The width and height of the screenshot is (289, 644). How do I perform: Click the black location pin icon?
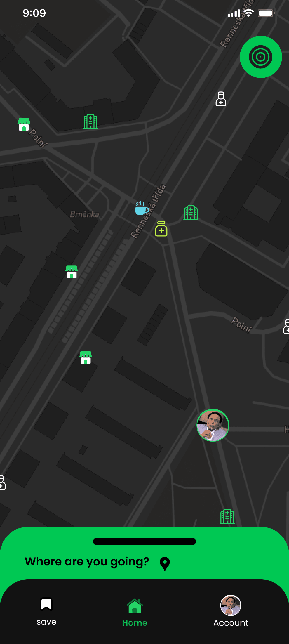[x=165, y=564]
